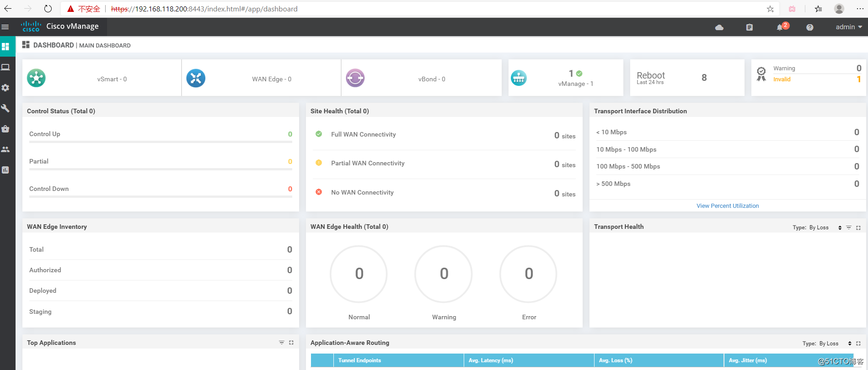Screen dimensions: 868x370
Task: Click WAN Edge Inventory Staging row
Action: 161,312
